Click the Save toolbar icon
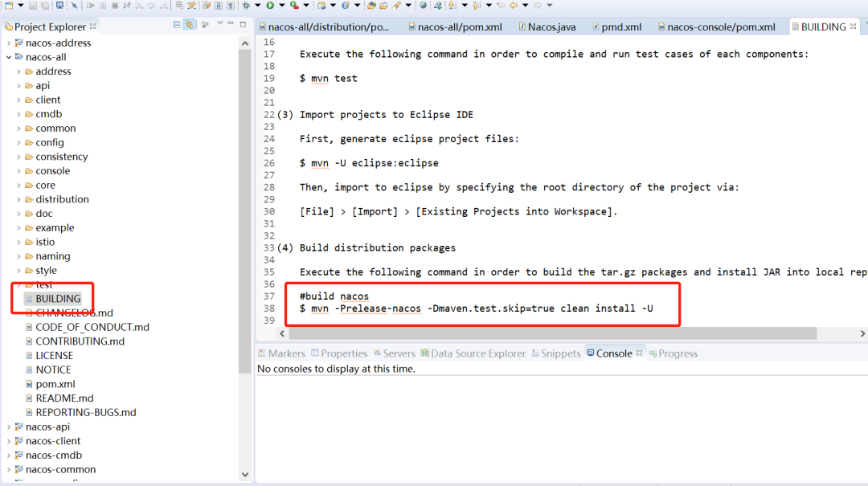This screenshot has height=486, width=868. click(x=33, y=6)
